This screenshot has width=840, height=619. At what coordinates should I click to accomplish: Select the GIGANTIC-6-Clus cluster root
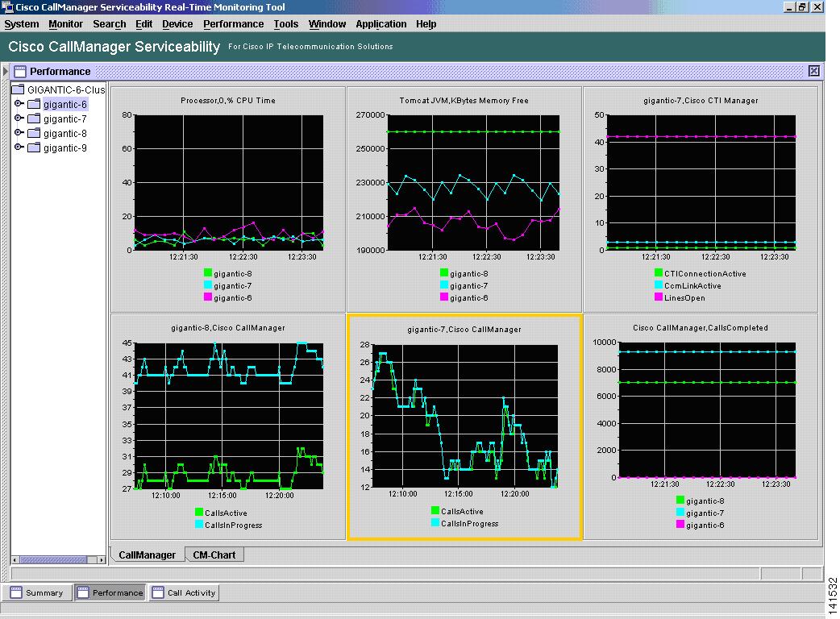pyautogui.click(x=66, y=90)
